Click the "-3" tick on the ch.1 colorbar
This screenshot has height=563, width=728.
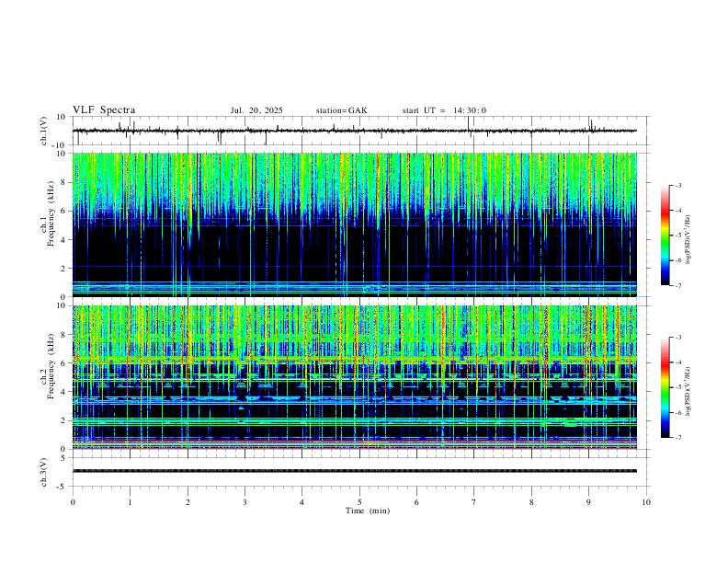(x=677, y=185)
